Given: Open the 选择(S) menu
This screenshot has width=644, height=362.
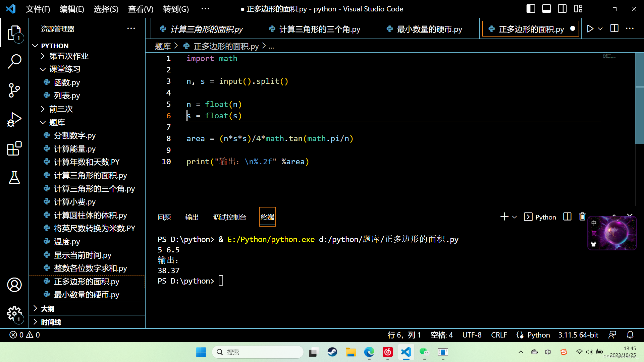Looking at the screenshot, I should coord(106,9).
